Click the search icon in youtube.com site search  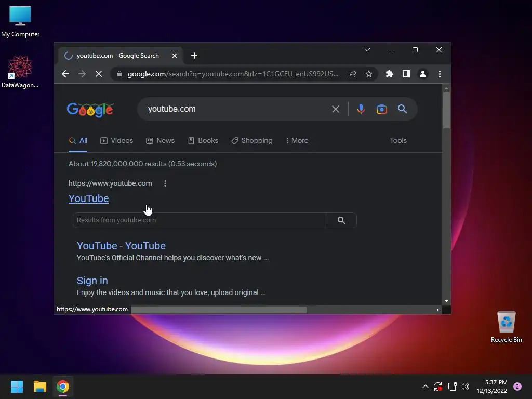click(341, 220)
